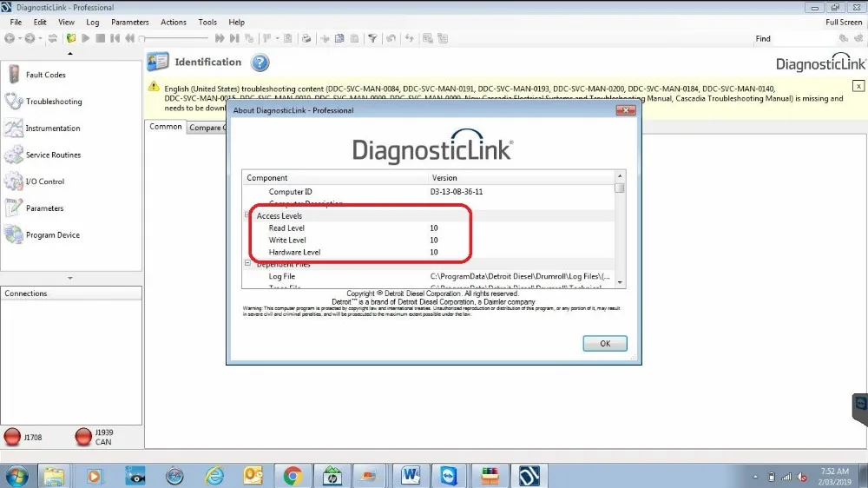
Task: Open the Windows Start menu
Action: pyautogui.click(x=16, y=476)
